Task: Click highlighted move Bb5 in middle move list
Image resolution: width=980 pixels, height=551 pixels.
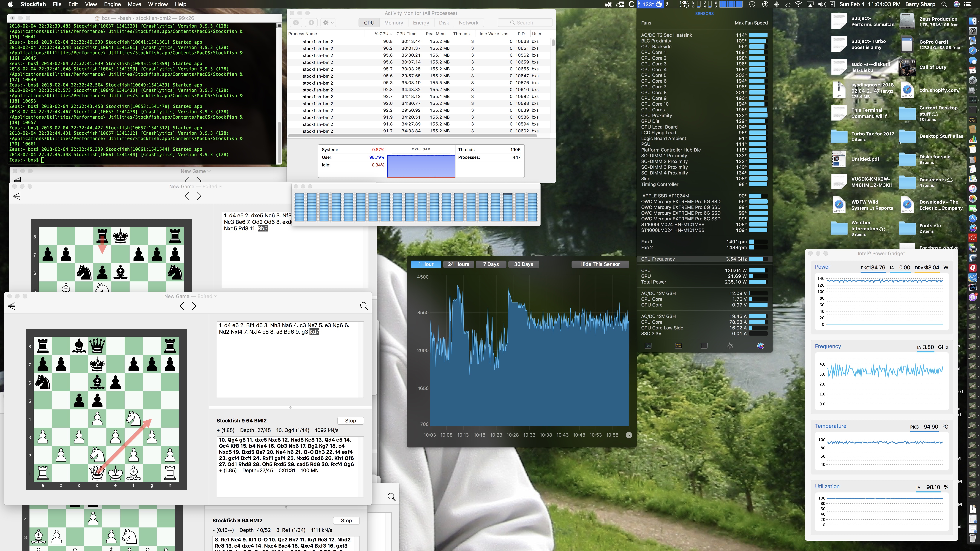Action: [262, 229]
